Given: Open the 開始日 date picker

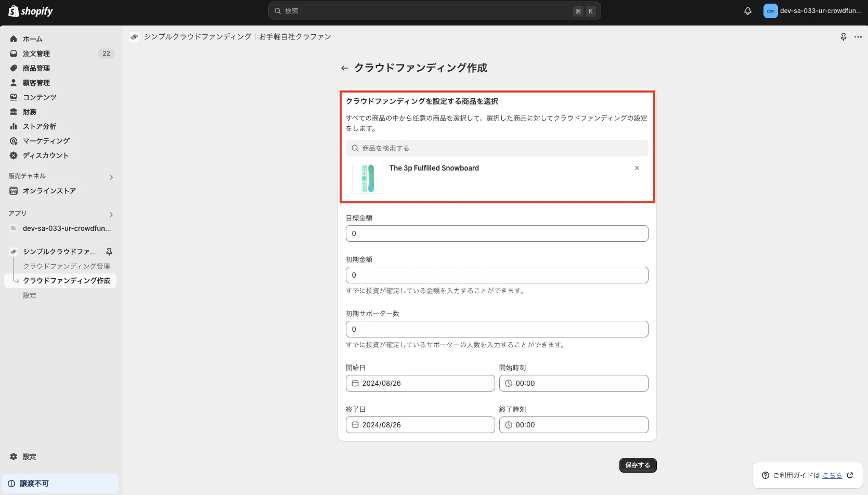Looking at the screenshot, I should (420, 383).
